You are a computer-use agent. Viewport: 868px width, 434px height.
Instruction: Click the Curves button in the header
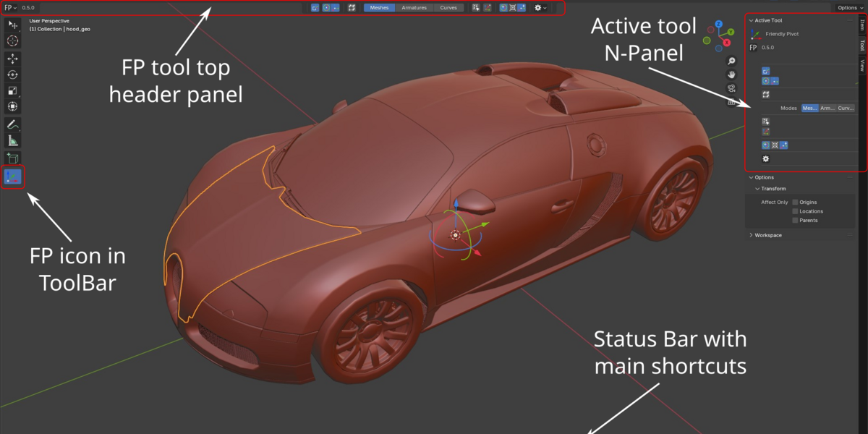[448, 7]
